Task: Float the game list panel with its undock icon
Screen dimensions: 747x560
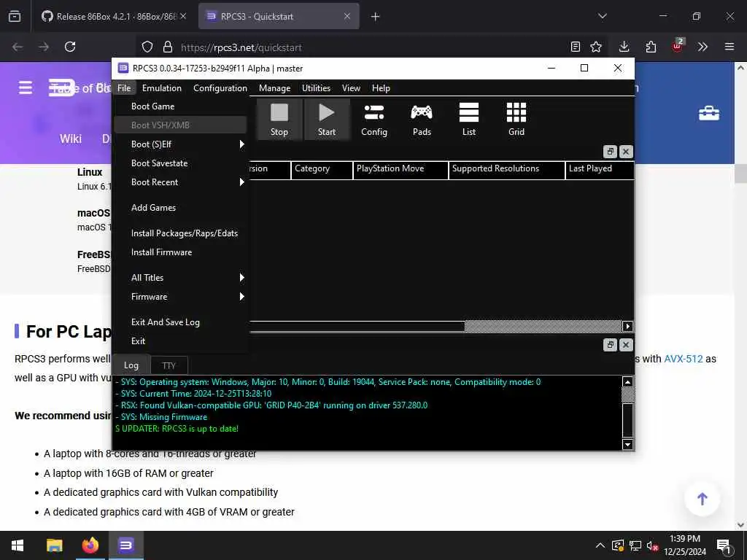Action: click(x=610, y=152)
